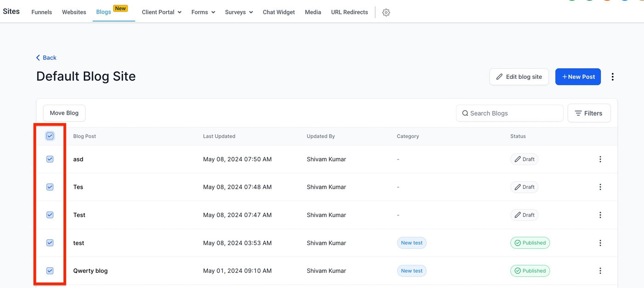Create a new post with New Post
The height and width of the screenshot is (288, 644).
tap(578, 77)
